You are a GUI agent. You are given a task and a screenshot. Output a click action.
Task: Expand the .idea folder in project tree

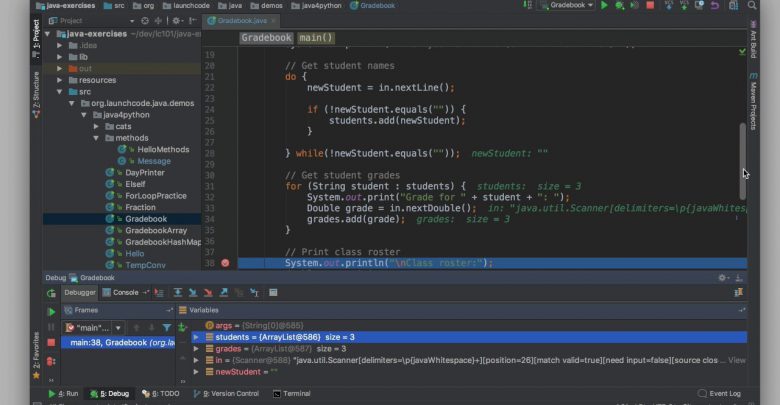(x=60, y=45)
